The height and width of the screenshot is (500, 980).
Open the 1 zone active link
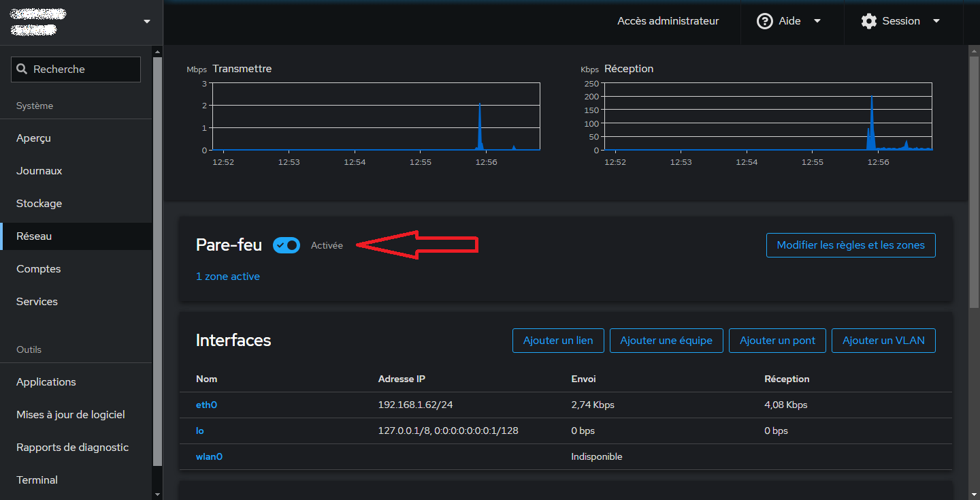pyautogui.click(x=228, y=277)
